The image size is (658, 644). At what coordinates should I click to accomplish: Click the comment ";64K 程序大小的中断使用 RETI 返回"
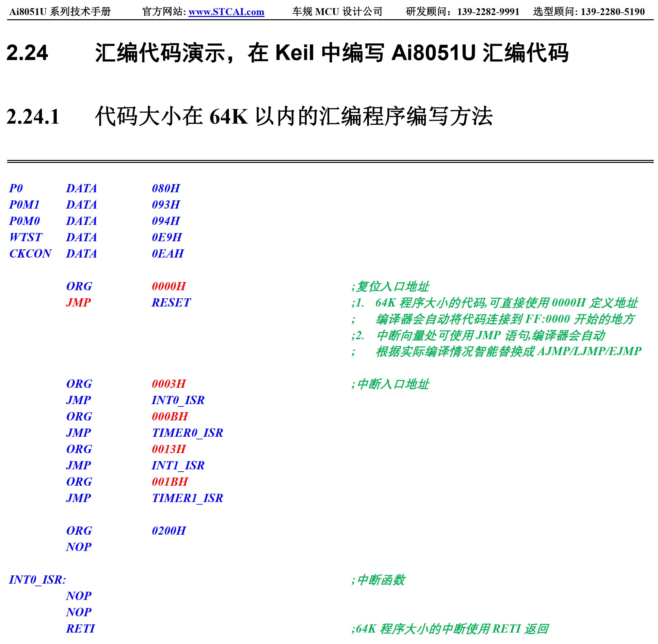(x=450, y=629)
